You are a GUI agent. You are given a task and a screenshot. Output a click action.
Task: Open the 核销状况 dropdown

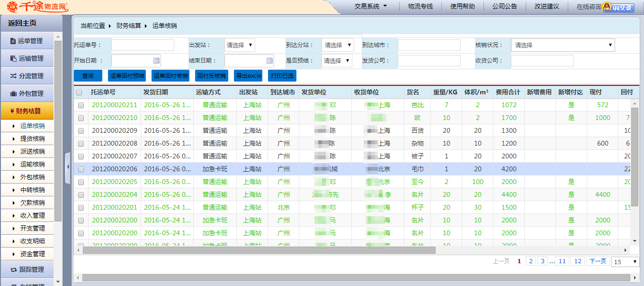(x=563, y=45)
